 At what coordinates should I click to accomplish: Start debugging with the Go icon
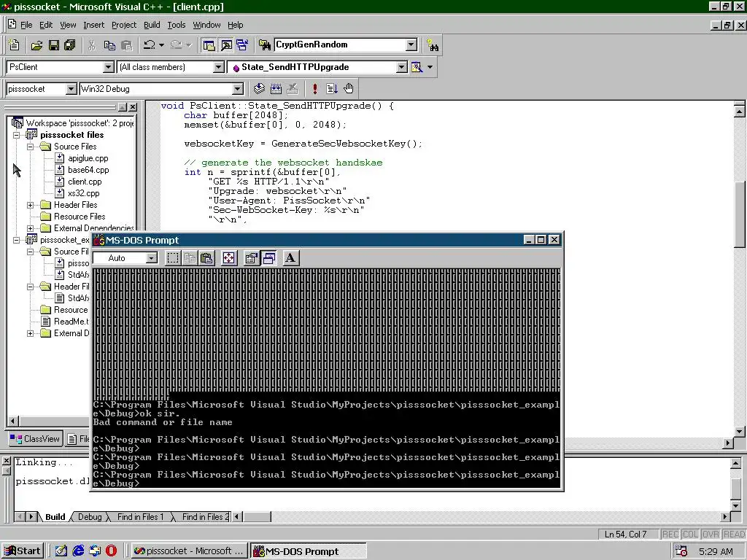(x=332, y=88)
